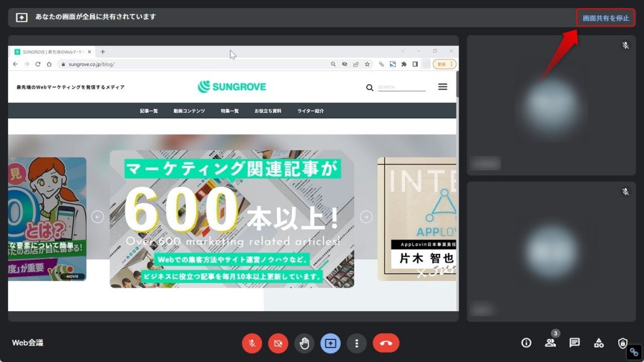
Task: Click the cartoon woman MOVIE slide
Action: (47, 219)
